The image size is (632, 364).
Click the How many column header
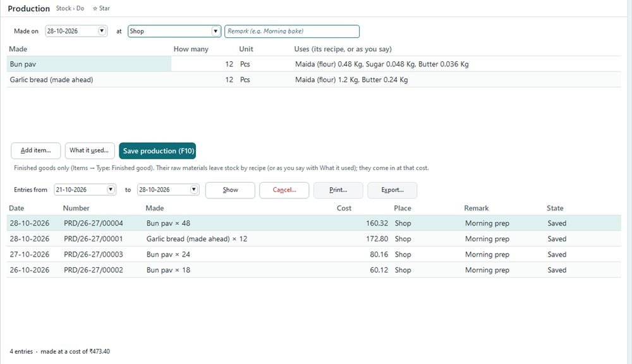pyautogui.click(x=191, y=49)
